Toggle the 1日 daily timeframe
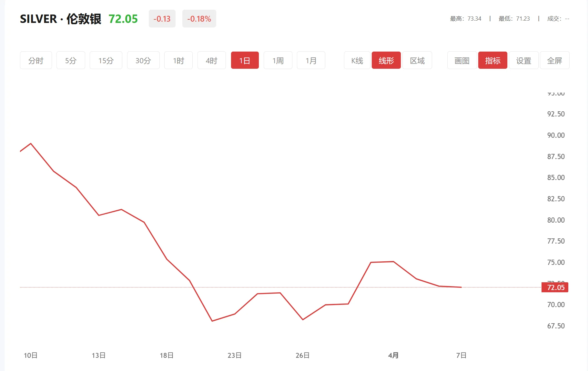Image resolution: width=588 pixels, height=371 pixels. pos(245,60)
